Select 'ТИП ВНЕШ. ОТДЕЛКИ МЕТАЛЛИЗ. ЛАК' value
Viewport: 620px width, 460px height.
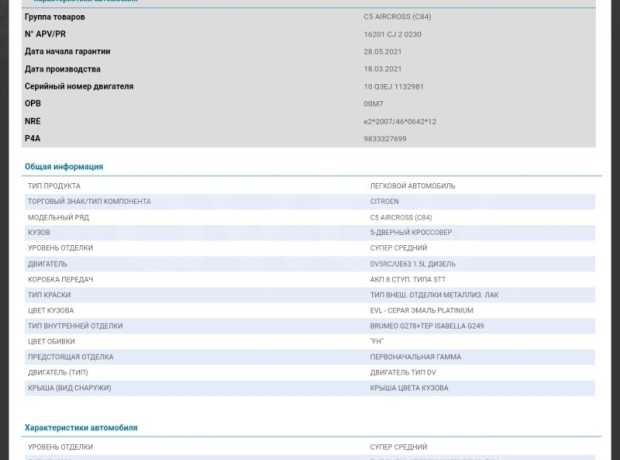(435, 295)
